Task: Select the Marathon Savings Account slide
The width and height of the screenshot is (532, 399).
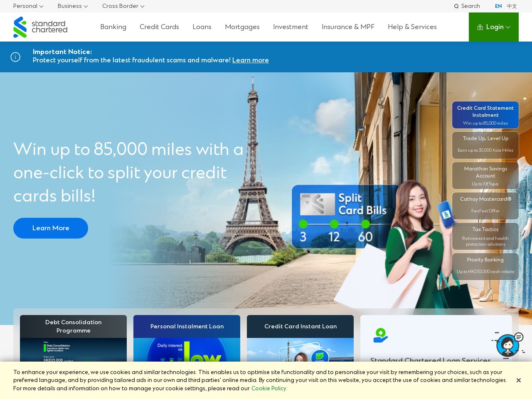Action: (x=485, y=176)
